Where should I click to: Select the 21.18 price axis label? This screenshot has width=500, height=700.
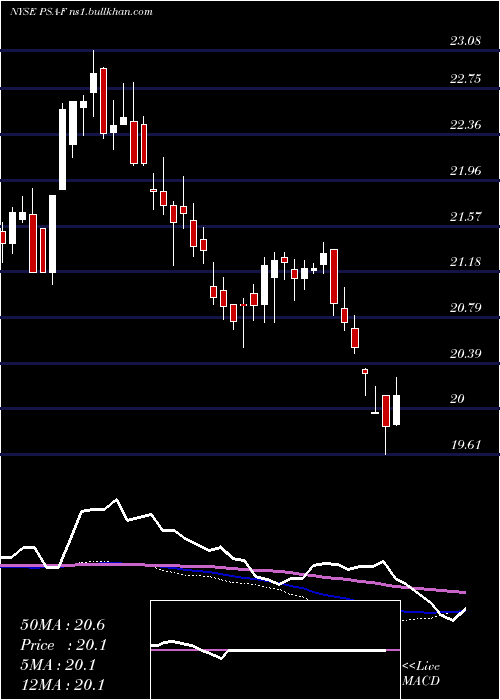point(465,262)
